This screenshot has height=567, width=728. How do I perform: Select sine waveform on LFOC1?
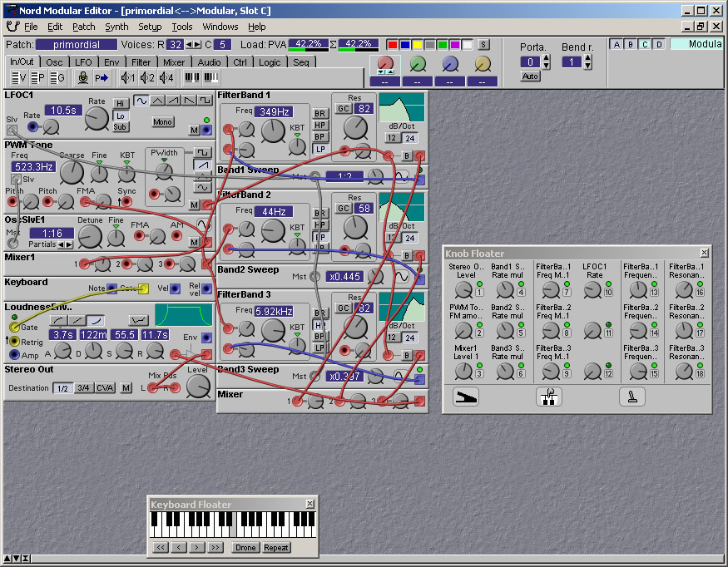coord(141,101)
